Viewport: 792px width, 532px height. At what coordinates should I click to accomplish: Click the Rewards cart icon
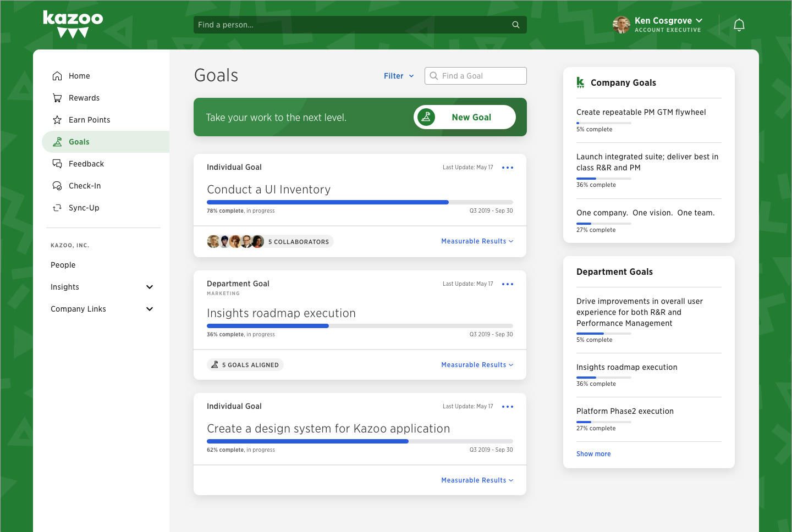point(57,98)
